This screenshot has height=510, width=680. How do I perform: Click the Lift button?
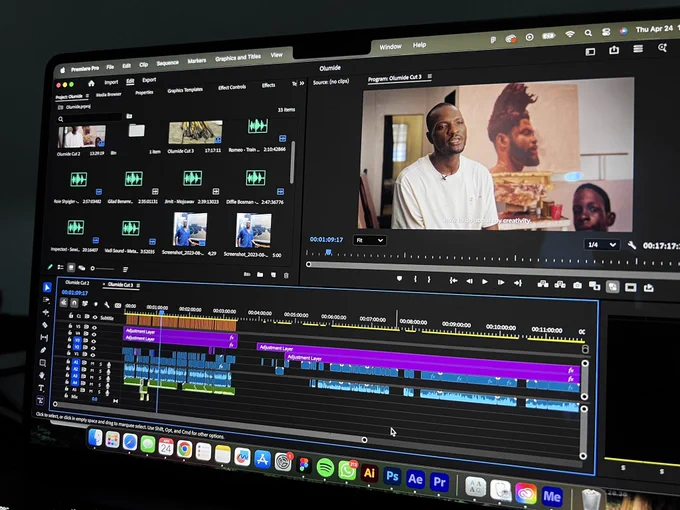pyautogui.click(x=543, y=284)
